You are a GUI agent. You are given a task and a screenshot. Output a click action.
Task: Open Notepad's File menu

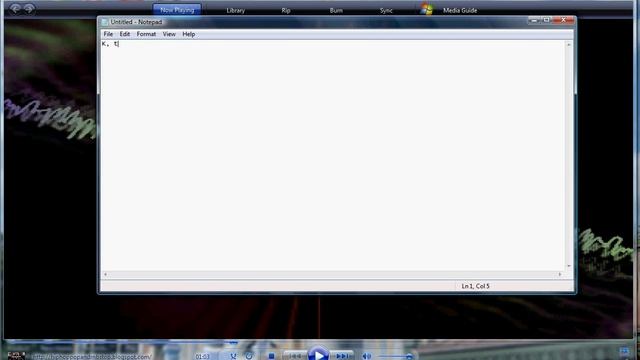108,34
